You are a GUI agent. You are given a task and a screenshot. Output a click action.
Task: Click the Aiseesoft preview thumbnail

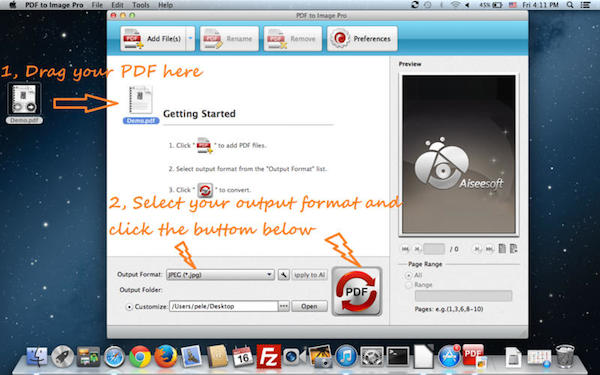point(458,154)
